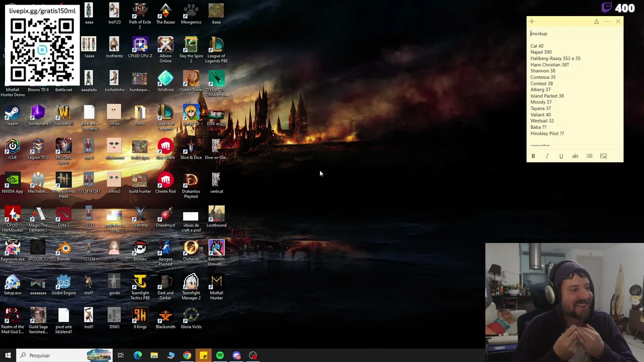644x362 pixels.
Task: Open the Godot Engine shortcut
Action: 63,285
